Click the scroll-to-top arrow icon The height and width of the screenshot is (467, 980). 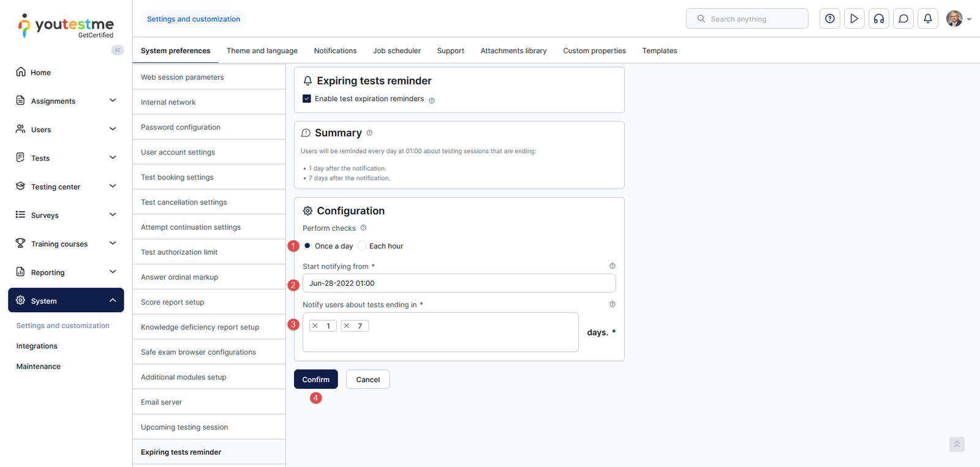coord(957,444)
